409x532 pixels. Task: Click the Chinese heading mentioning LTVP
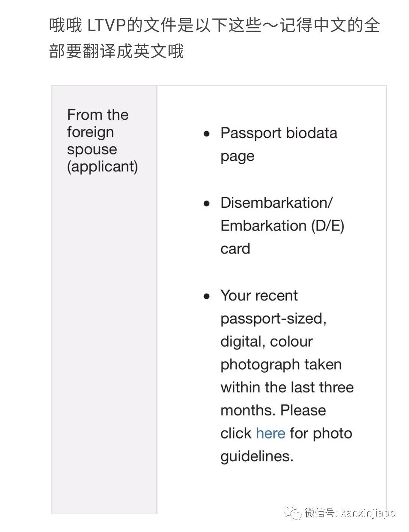[214, 26]
